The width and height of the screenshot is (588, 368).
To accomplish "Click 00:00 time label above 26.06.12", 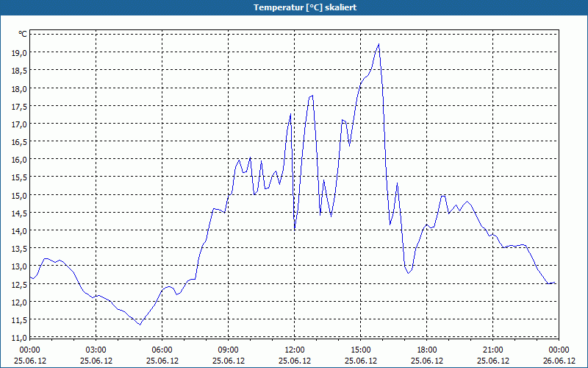I will pos(559,350).
